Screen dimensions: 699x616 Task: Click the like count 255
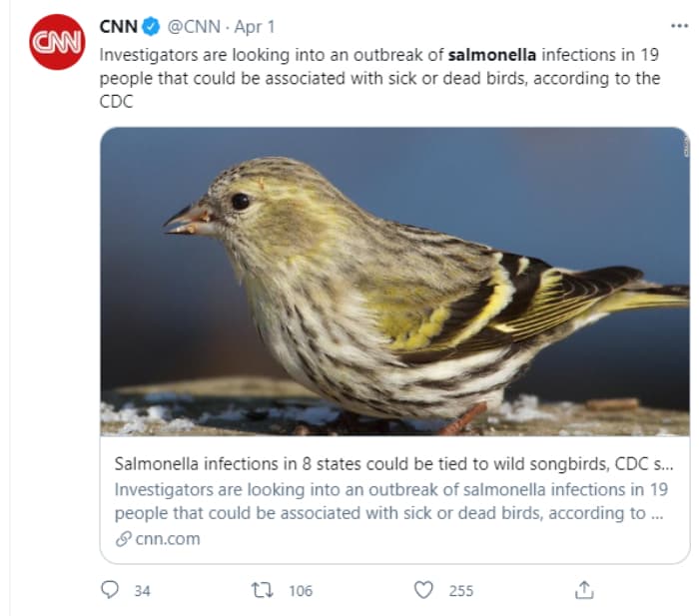tap(460, 591)
